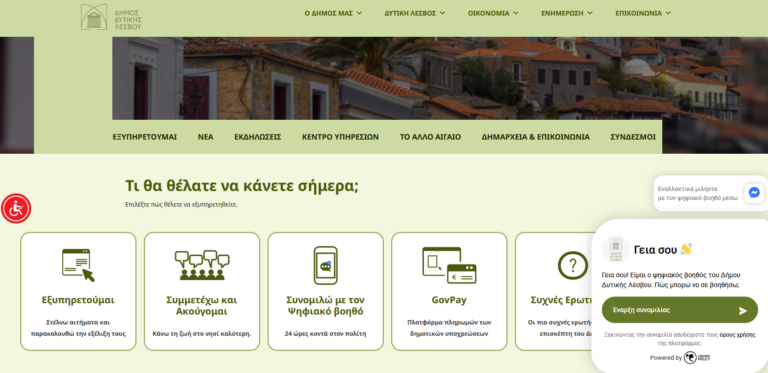Open the ΕΚΔΗΛΩΣΕΙΣ tab
768x373 pixels.
tap(258, 137)
